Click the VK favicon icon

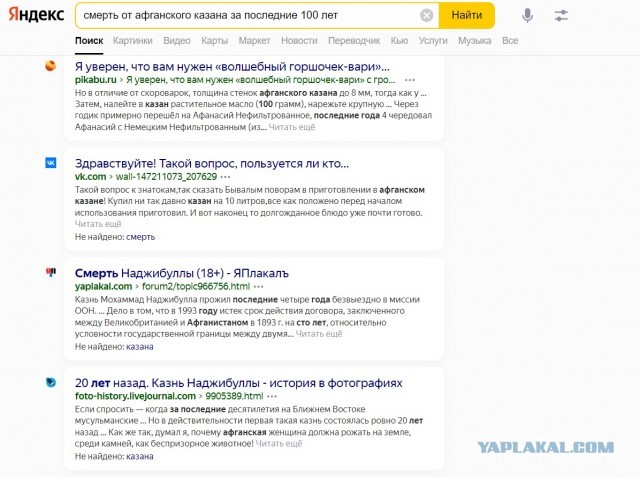point(51,163)
